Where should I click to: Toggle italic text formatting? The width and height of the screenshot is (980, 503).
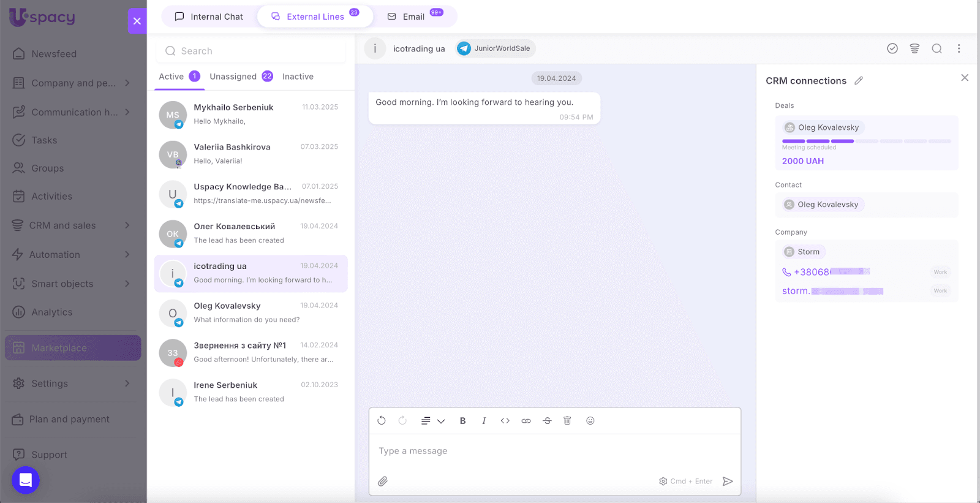484,421
